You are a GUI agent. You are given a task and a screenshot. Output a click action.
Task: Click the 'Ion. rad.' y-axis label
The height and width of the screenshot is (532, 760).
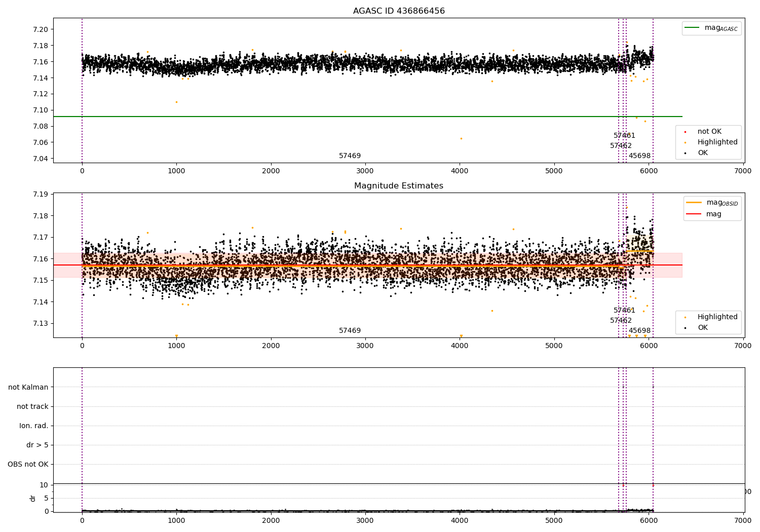point(34,426)
